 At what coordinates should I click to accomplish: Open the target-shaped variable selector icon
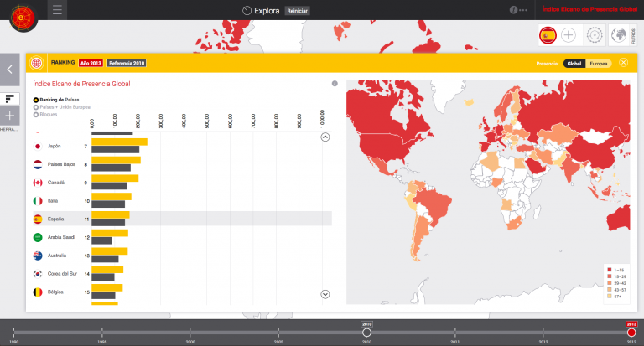(x=594, y=35)
